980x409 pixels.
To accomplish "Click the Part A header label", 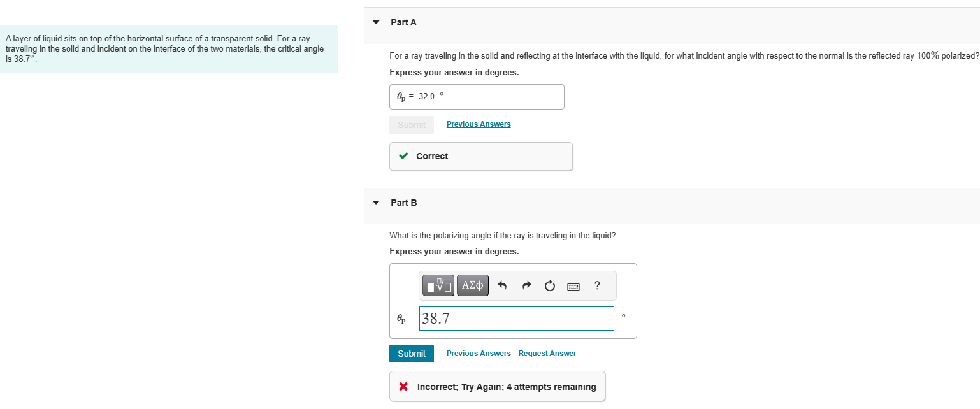I will point(404,22).
